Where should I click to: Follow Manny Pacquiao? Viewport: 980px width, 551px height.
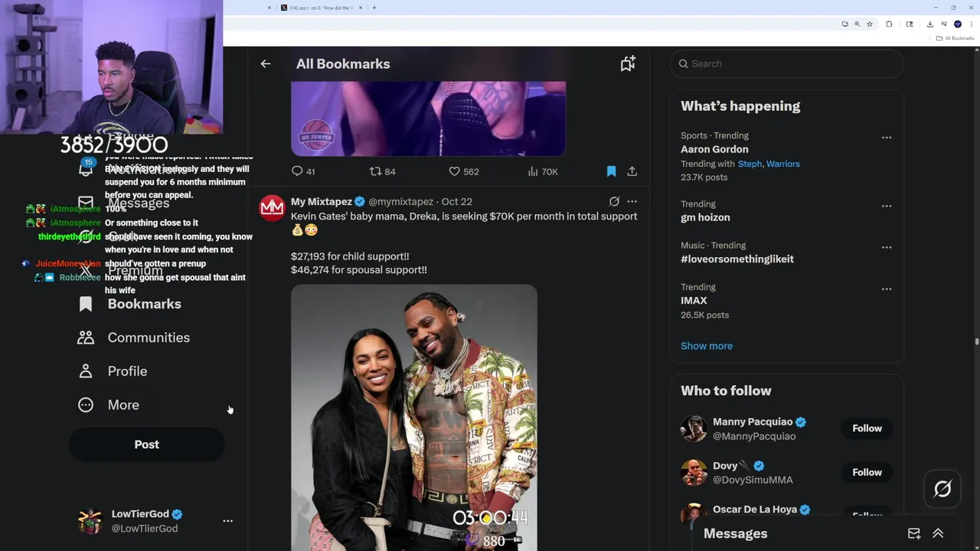[867, 429]
